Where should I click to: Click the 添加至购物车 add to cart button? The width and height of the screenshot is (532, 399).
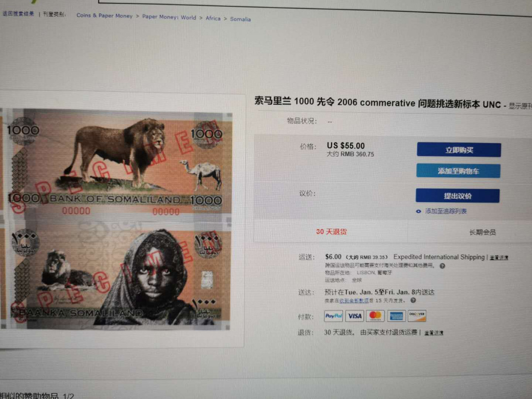458,171
